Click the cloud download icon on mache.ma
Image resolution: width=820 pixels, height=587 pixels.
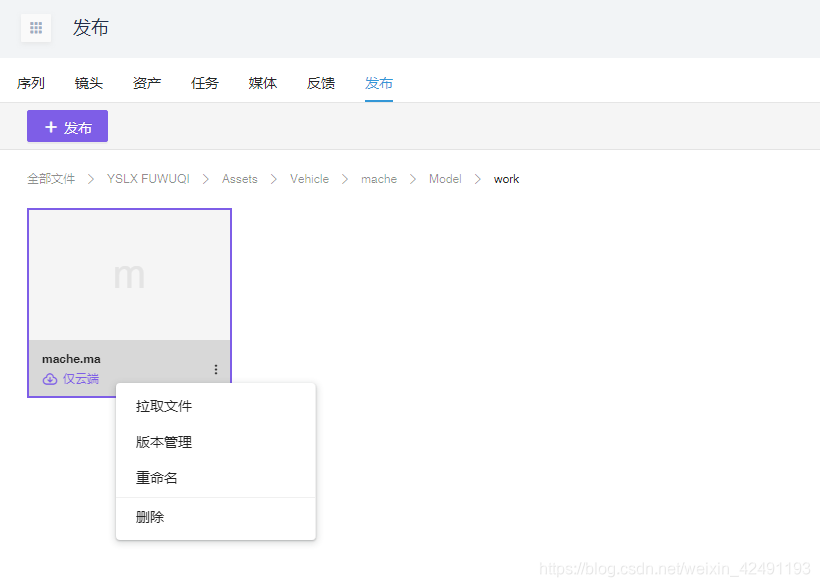coord(50,379)
